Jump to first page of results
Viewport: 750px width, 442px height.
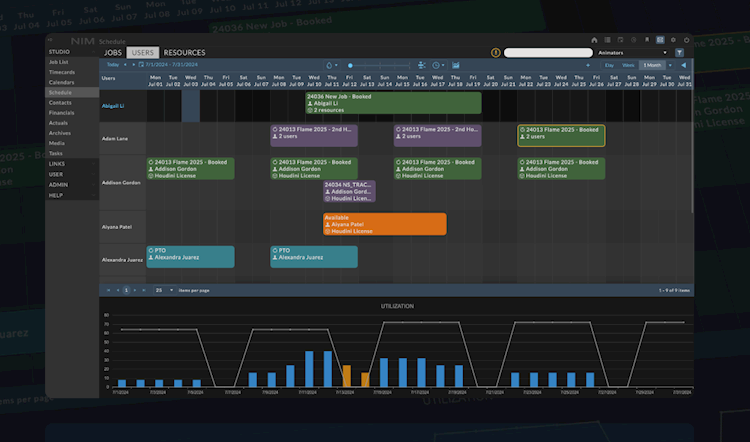click(109, 290)
